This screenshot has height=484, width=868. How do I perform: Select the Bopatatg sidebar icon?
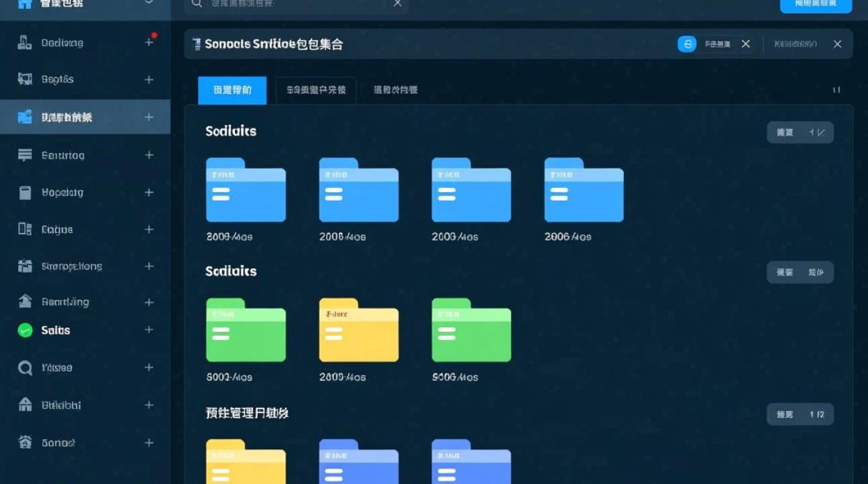tap(25, 192)
